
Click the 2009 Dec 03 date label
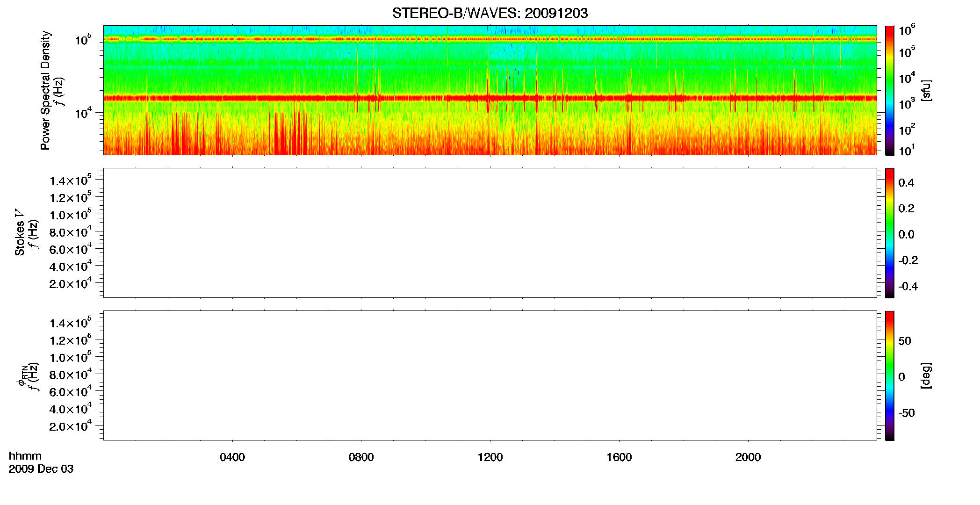(41, 469)
